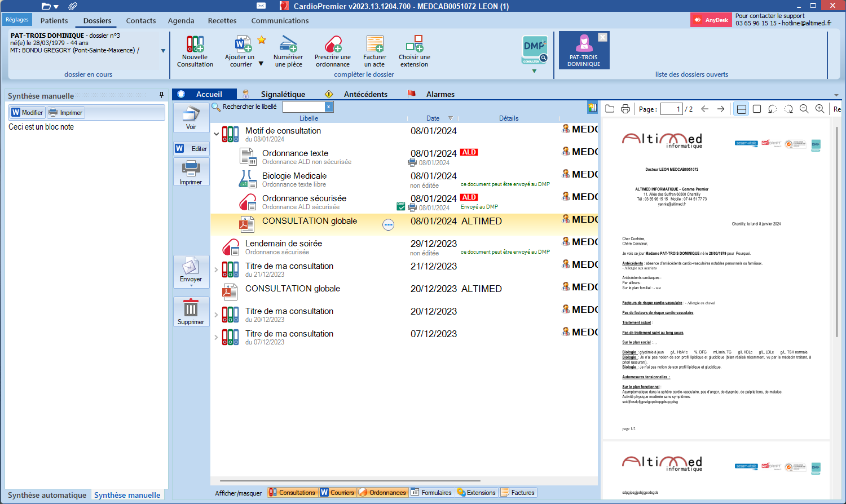Click the DMP consult icon
Image resolution: width=846 pixels, height=504 pixels.
click(x=534, y=50)
